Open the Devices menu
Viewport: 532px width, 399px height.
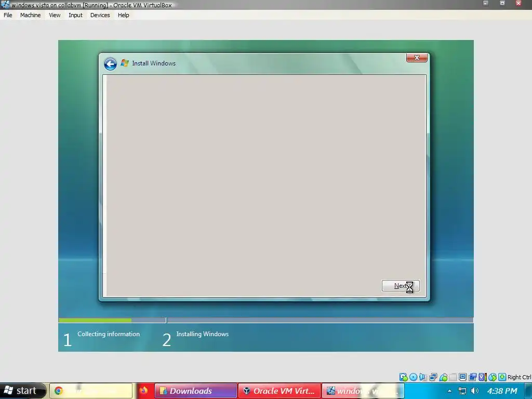tap(100, 15)
